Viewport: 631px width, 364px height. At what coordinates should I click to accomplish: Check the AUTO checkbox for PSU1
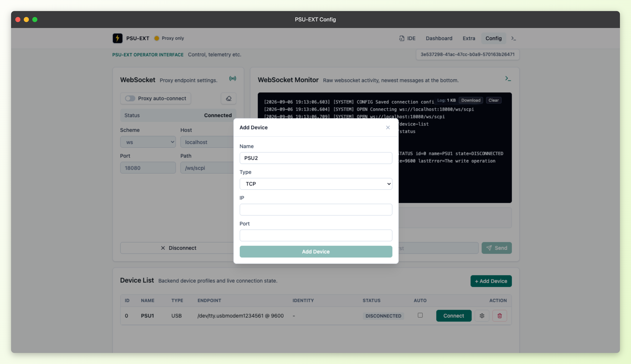click(420, 315)
